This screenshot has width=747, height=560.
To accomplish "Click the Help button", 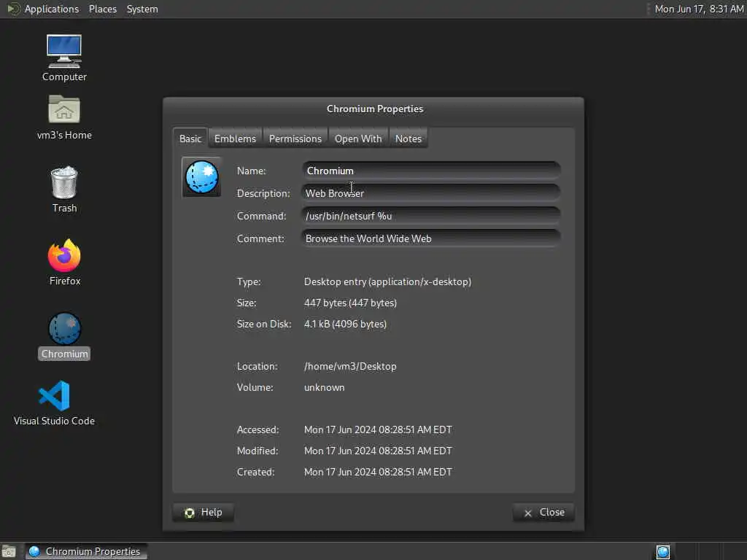I will 203,513.
